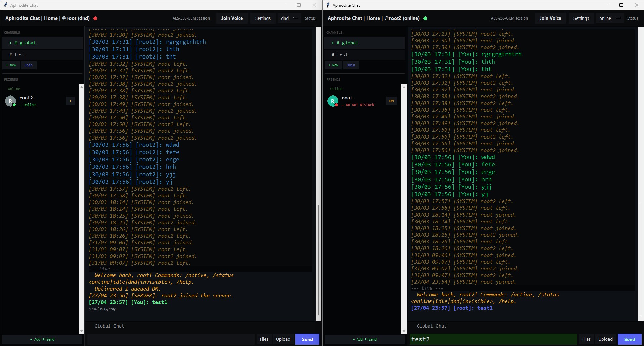Click root2 avatar in left window friends list
The image size is (644, 346).
coord(10,101)
